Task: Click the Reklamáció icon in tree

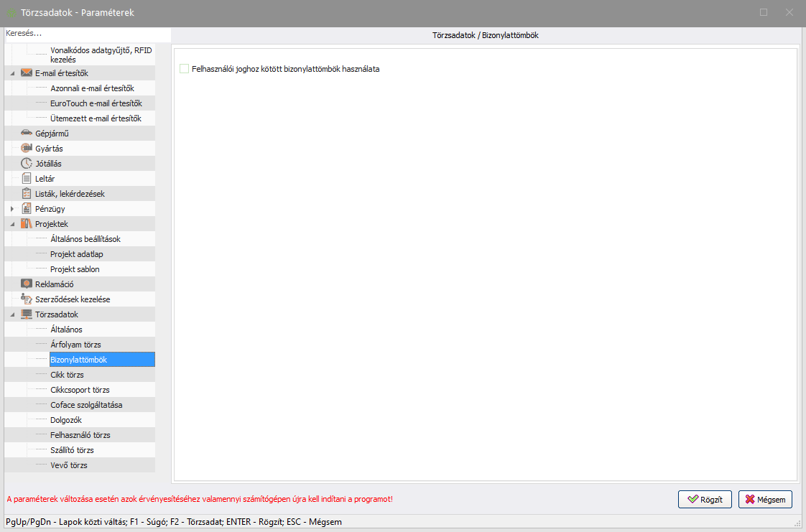Action: tap(27, 284)
